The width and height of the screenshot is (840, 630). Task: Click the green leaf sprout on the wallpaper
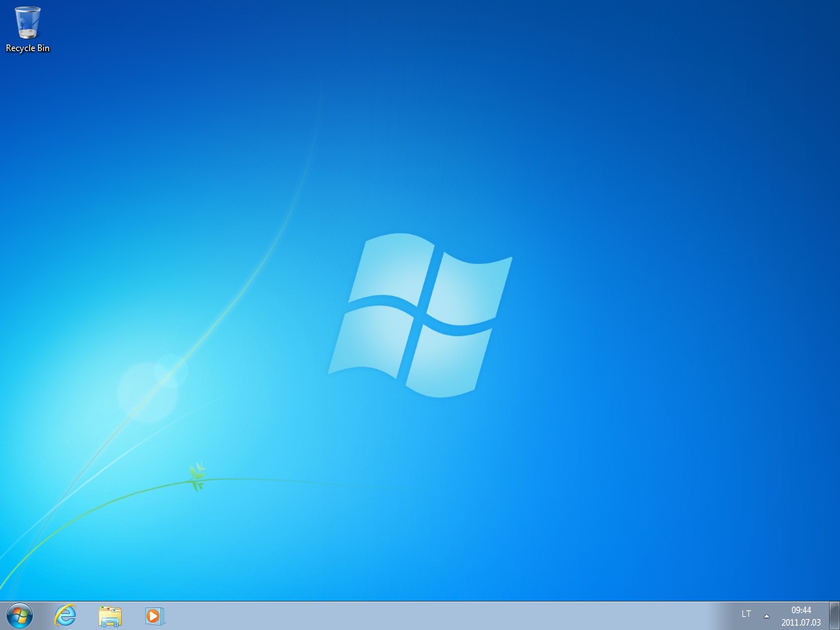[x=197, y=477]
